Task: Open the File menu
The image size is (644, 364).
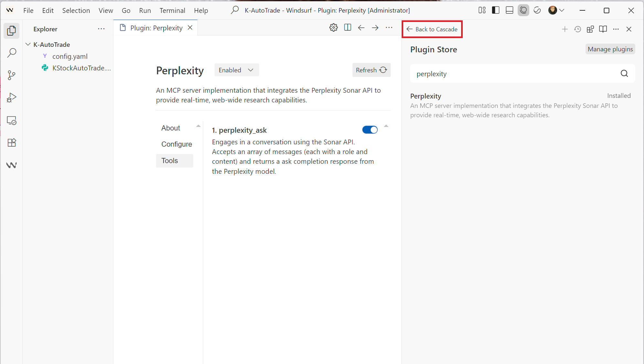Action: coord(28,10)
